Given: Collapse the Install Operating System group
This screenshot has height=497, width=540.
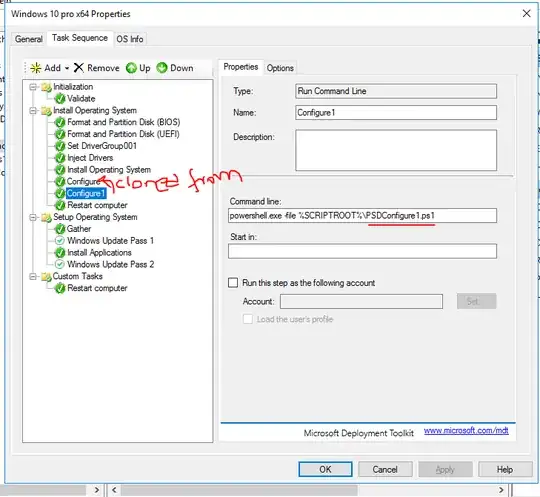Looking at the screenshot, I should click(33, 111).
